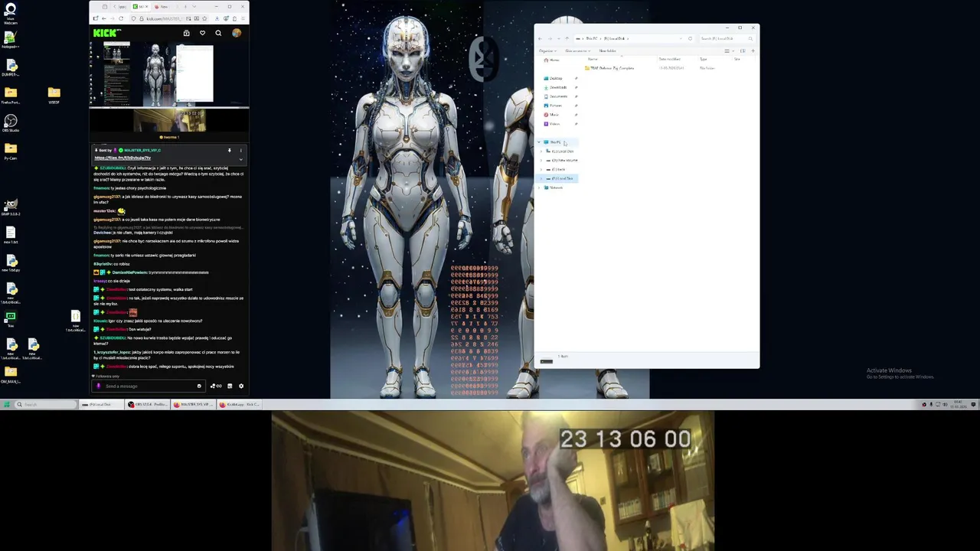Expand the Network tree node
This screenshot has width=980, height=551.
pos(539,187)
